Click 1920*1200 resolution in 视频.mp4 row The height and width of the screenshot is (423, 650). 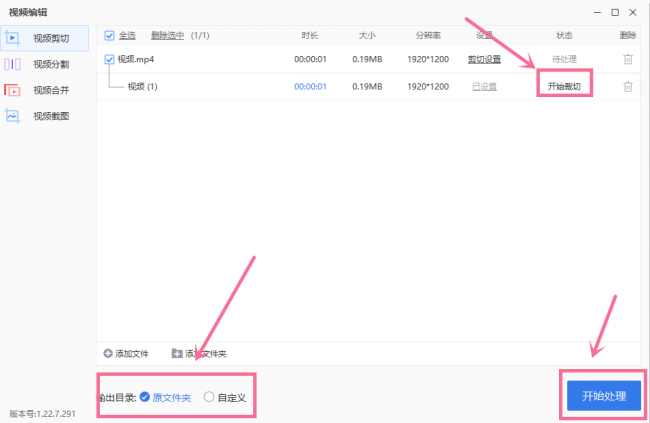coord(428,59)
